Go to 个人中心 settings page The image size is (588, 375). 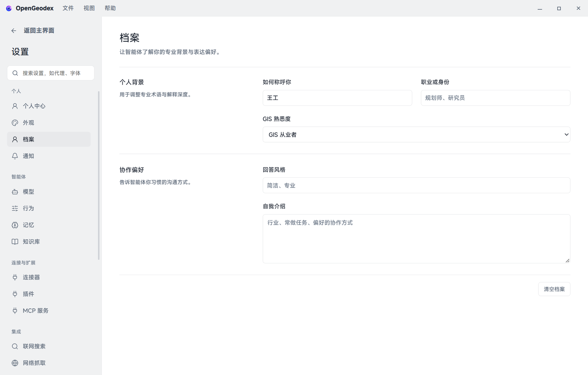pos(49,106)
